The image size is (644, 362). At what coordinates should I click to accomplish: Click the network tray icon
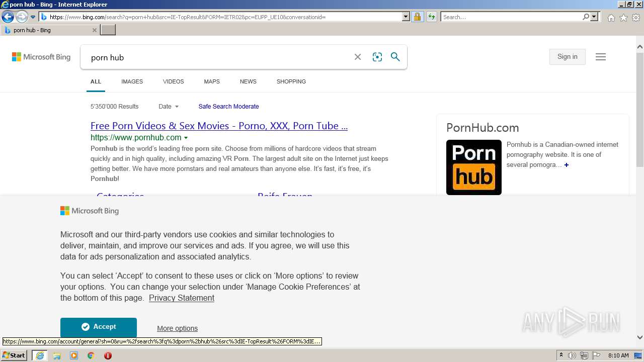[584, 355]
